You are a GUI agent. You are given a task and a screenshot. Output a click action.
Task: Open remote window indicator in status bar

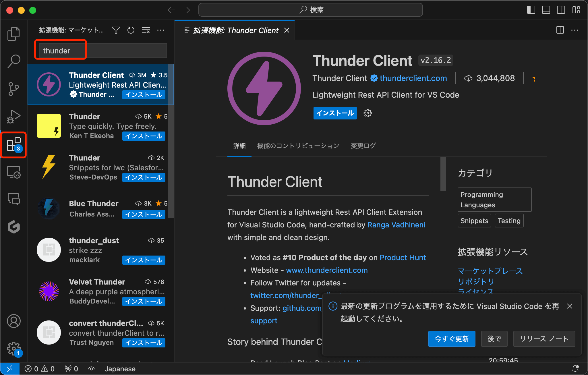pyautogui.click(x=10, y=368)
